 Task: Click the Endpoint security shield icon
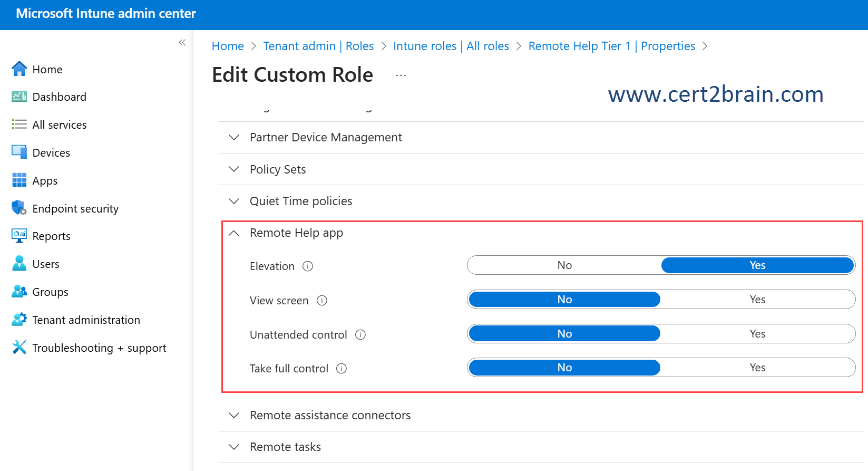[19, 208]
